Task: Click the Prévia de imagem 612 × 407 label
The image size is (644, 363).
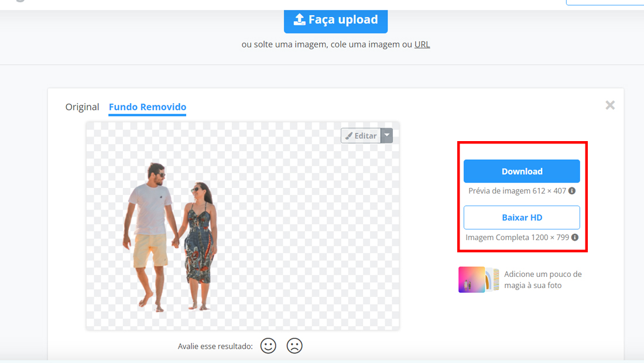Action: tap(517, 191)
